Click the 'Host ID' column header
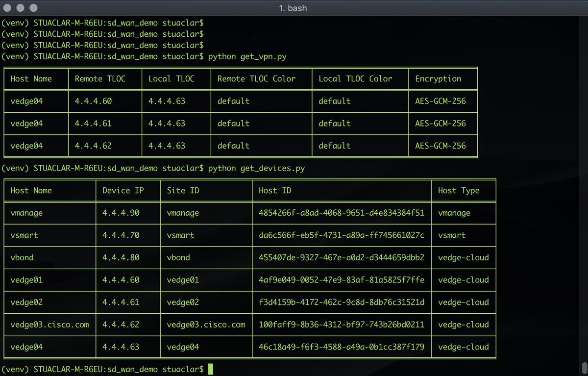The width and height of the screenshot is (588, 376). coord(274,190)
